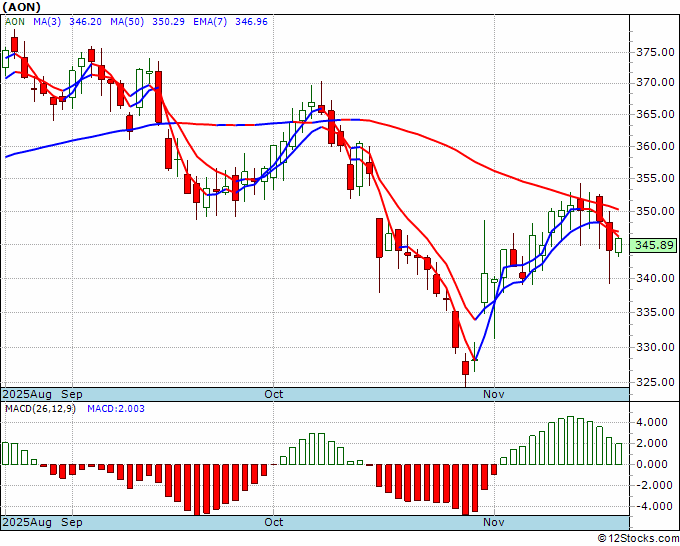
Task: Click the 0.000 MACD axis label
Action: point(651,464)
